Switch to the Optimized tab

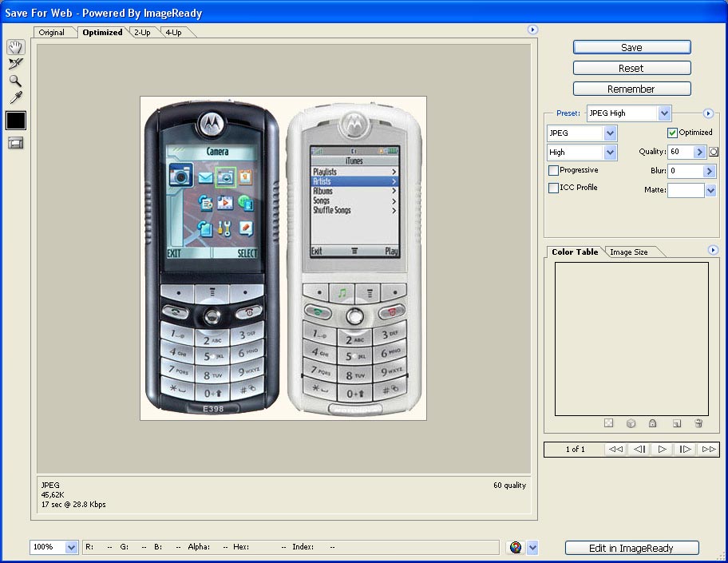pos(102,33)
